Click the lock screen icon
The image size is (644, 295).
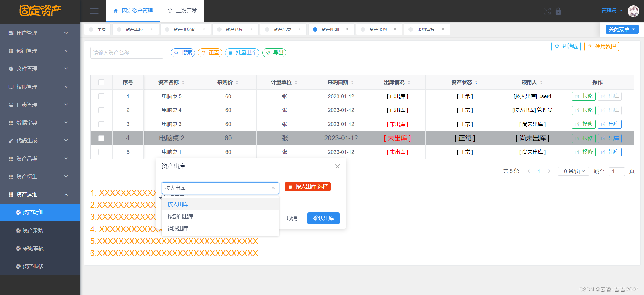pos(558,11)
